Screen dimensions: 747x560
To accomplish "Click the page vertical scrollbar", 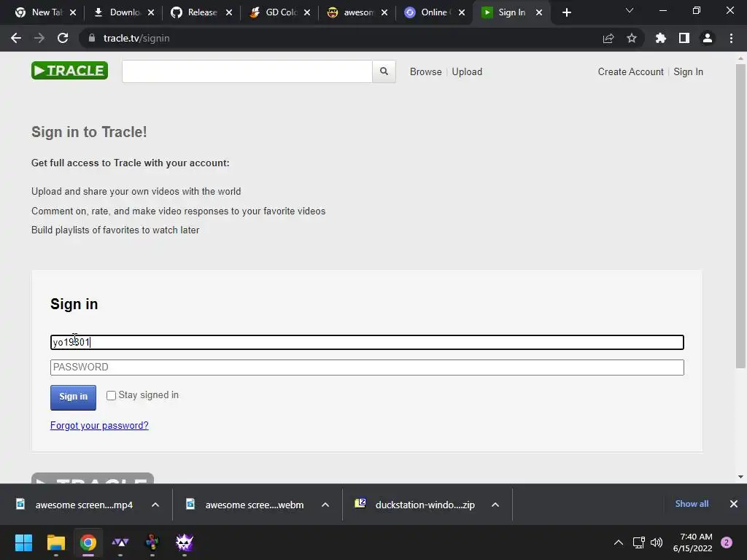I will [740, 217].
